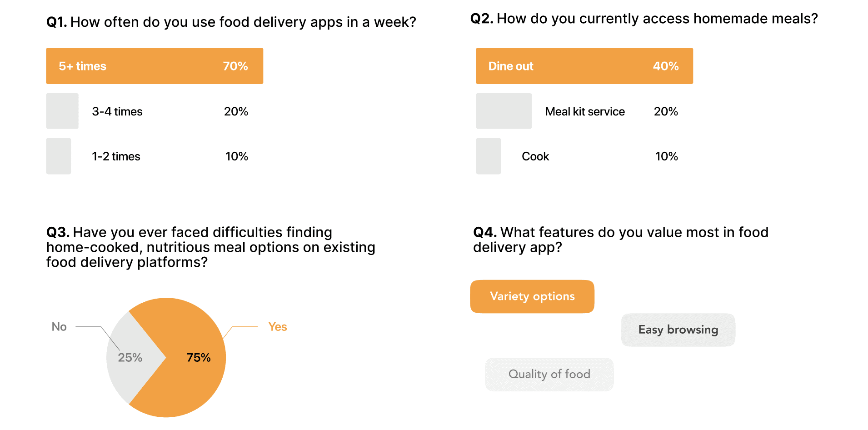
Task: Click the 1-2 times label text
Action: [116, 156]
